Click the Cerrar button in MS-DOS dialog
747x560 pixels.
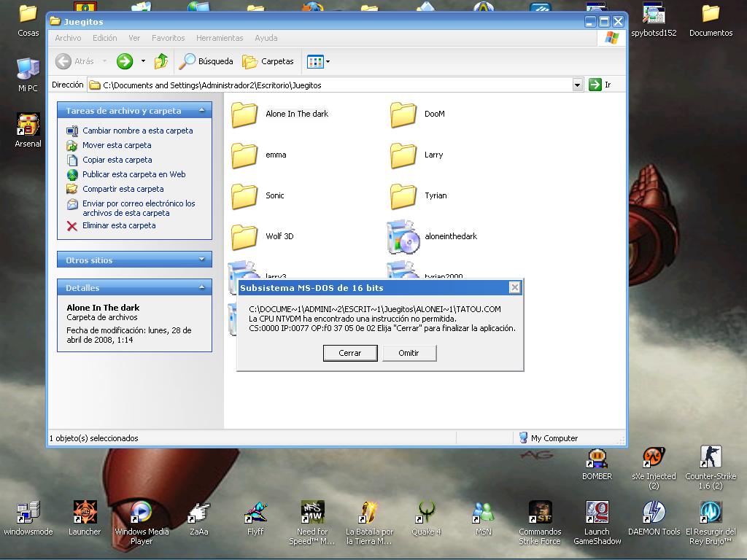350,353
